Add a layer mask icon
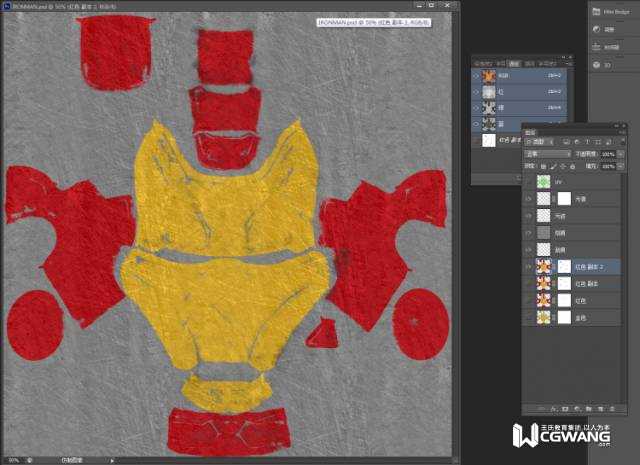The image size is (640, 465). 565,408
